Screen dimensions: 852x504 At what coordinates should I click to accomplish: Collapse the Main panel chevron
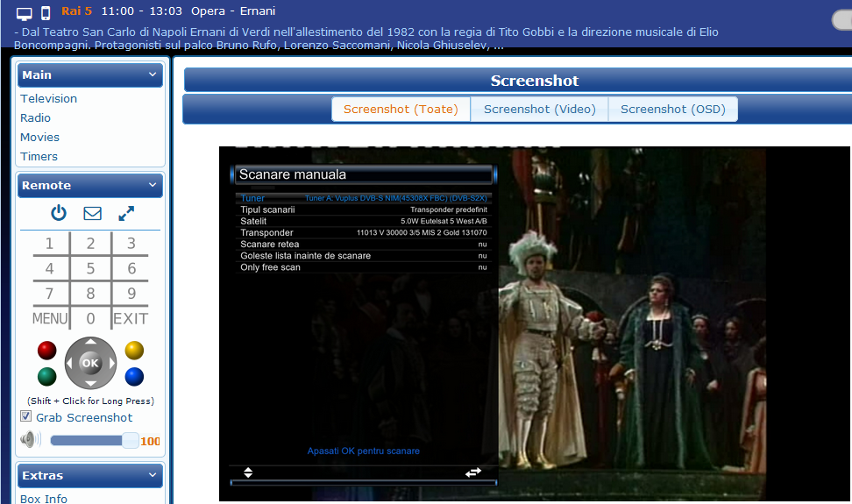click(x=153, y=75)
